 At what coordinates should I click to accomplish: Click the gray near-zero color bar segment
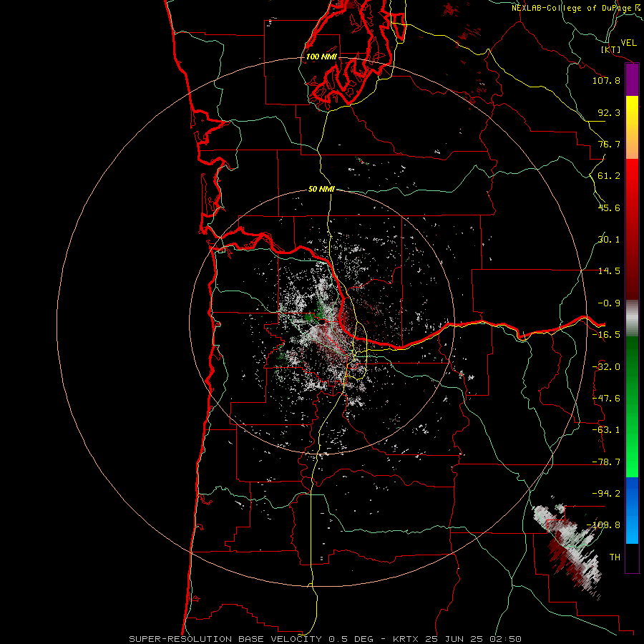pyautogui.click(x=632, y=318)
